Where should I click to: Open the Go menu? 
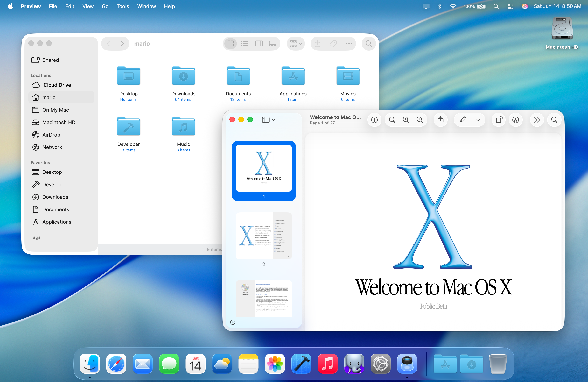[105, 6]
